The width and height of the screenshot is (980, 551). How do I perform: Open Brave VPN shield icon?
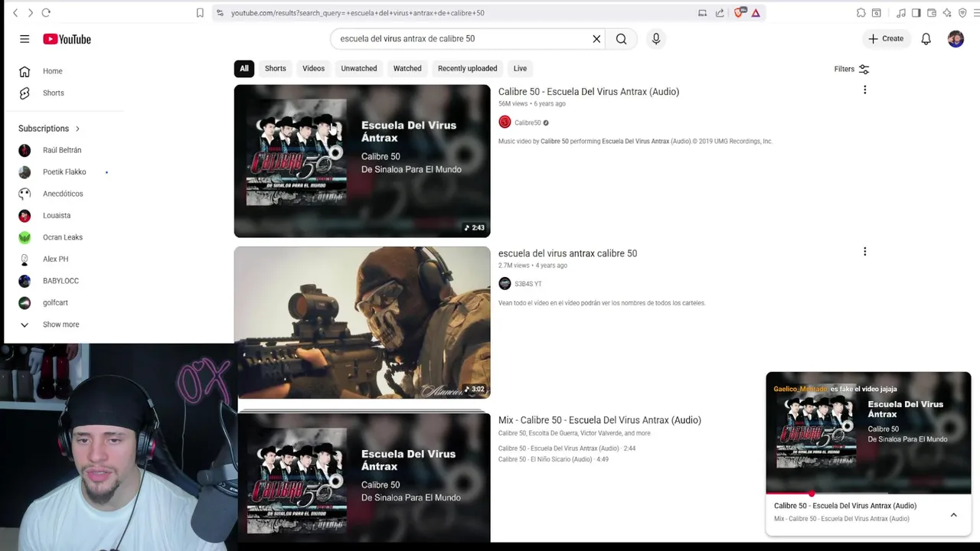[962, 13]
